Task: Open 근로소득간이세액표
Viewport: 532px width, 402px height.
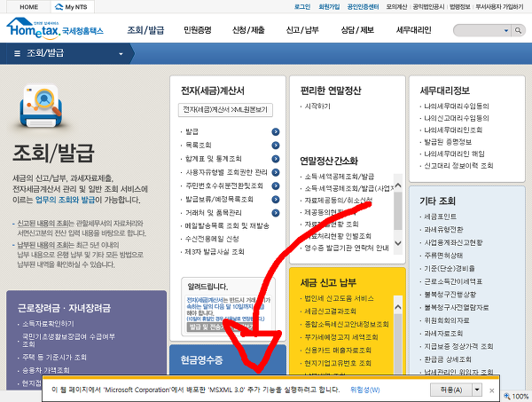Action: click(x=453, y=281)
